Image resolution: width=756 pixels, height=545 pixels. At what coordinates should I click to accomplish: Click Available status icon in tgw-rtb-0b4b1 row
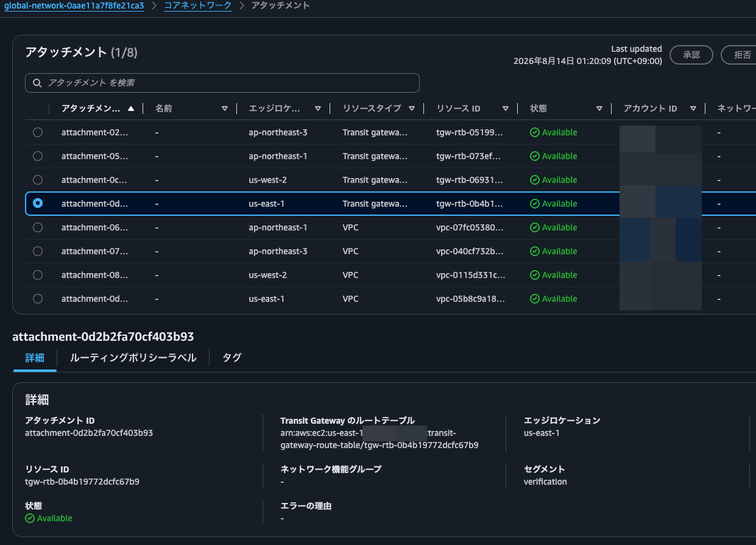(535, 204)
